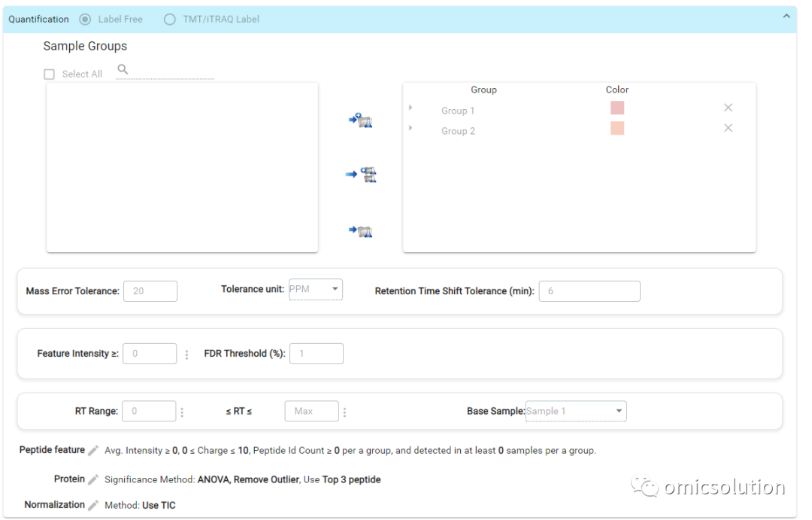
Task: Click the bottom add-to-group arrow icon
Action: pos(360,231)
